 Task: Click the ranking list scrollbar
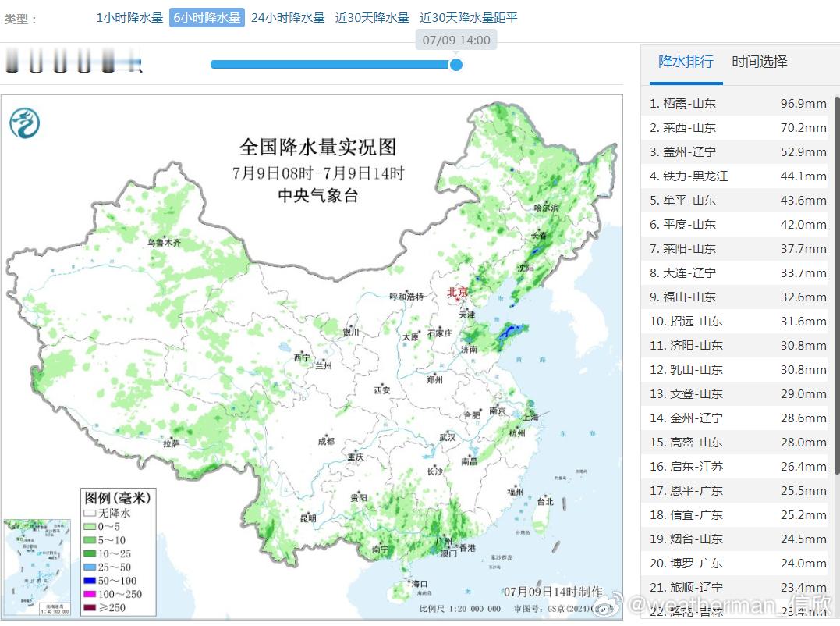pos(837,284)
